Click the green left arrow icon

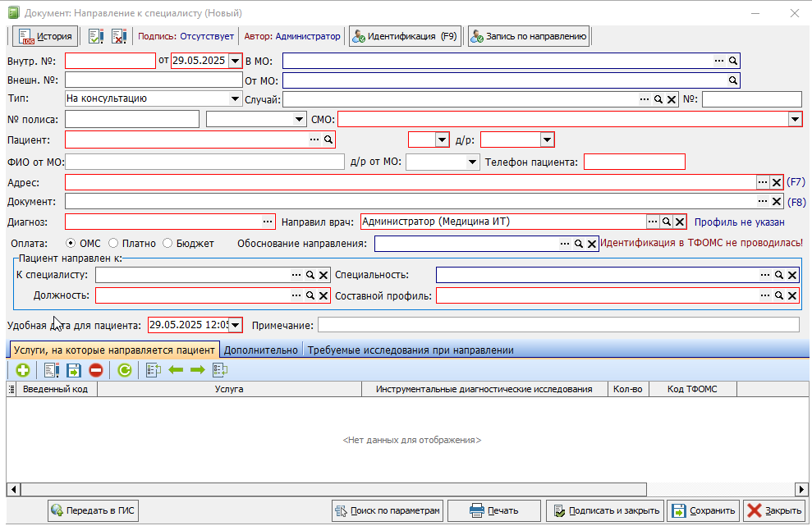176,370
